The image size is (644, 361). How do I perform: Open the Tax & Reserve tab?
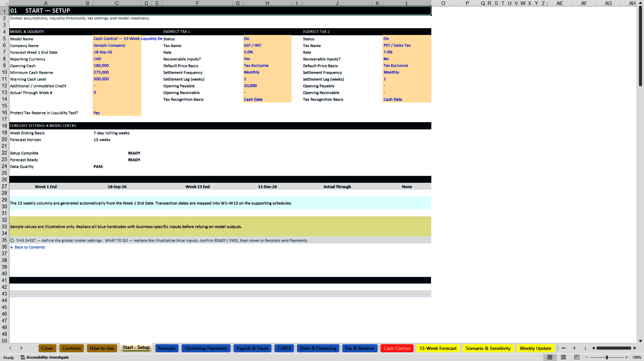(360, 348)
